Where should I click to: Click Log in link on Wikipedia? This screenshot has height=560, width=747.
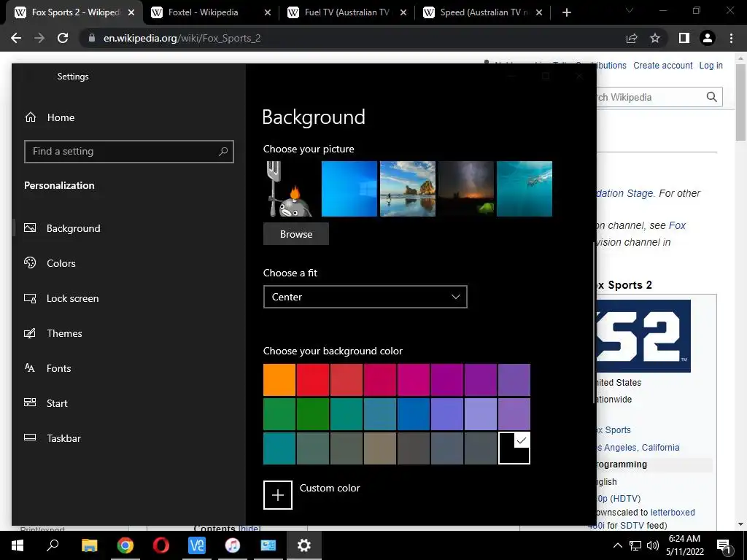click(x=711, y=66)
